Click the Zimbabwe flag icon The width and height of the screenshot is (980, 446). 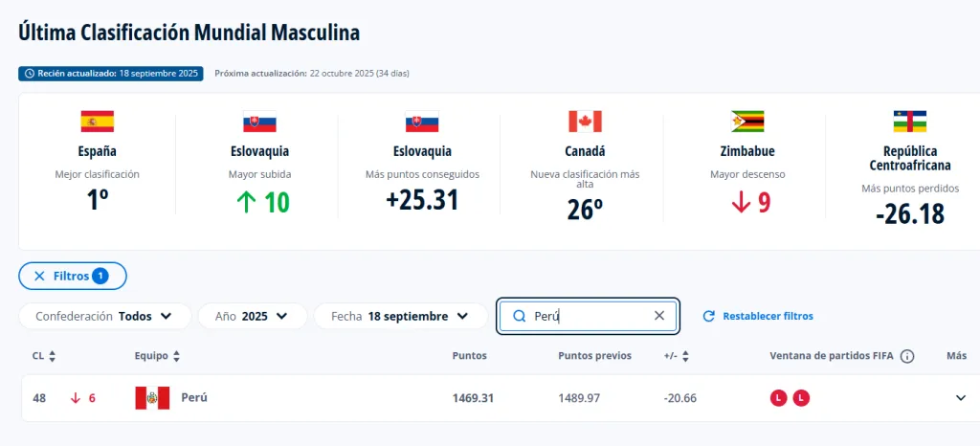pyautogui.click(x=747, y=122)
